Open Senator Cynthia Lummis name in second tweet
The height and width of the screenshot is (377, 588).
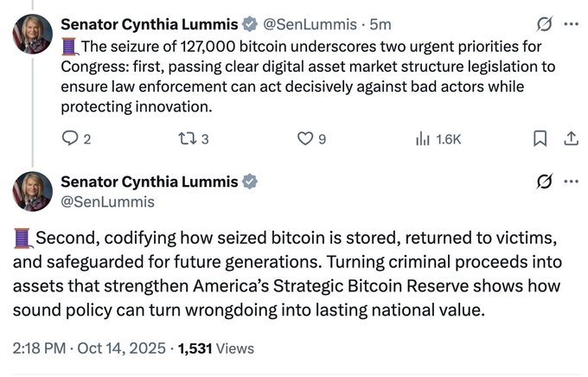pos(149,182)
